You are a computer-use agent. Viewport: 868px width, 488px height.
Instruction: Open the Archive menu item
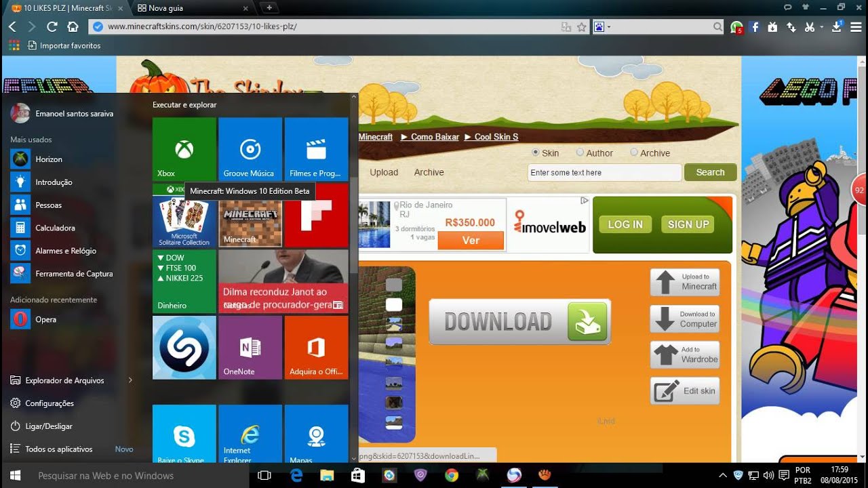[429, 172]
